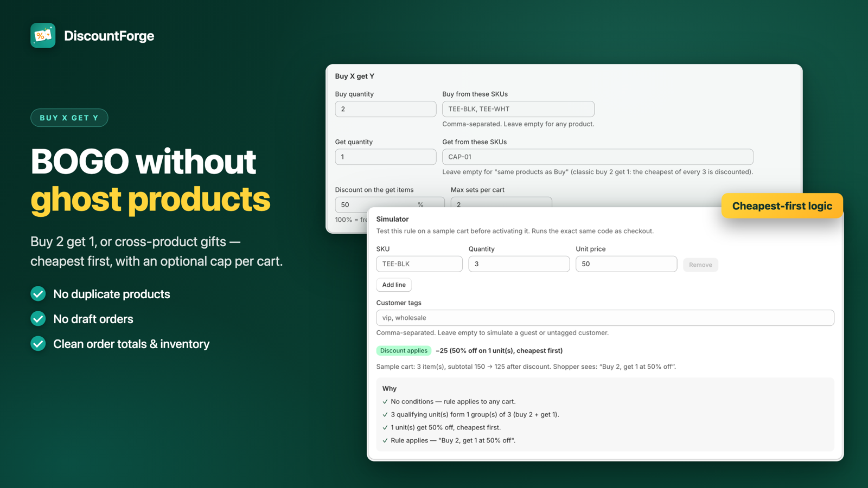868x488 pixels.
Task: Click the DiscountForge brand name
Action: point(109,36)
